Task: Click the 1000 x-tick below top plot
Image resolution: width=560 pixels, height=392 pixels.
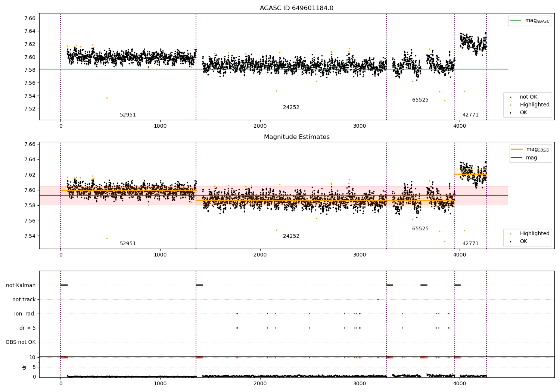Action: (161, 126)
